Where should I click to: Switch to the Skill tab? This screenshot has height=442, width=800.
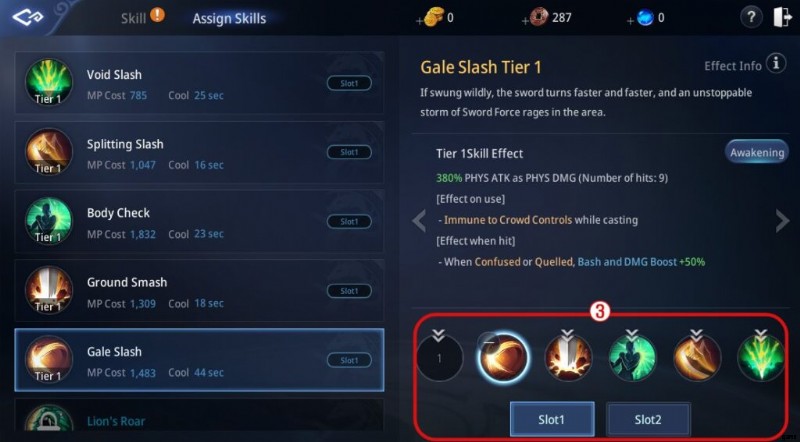[134, 19]
